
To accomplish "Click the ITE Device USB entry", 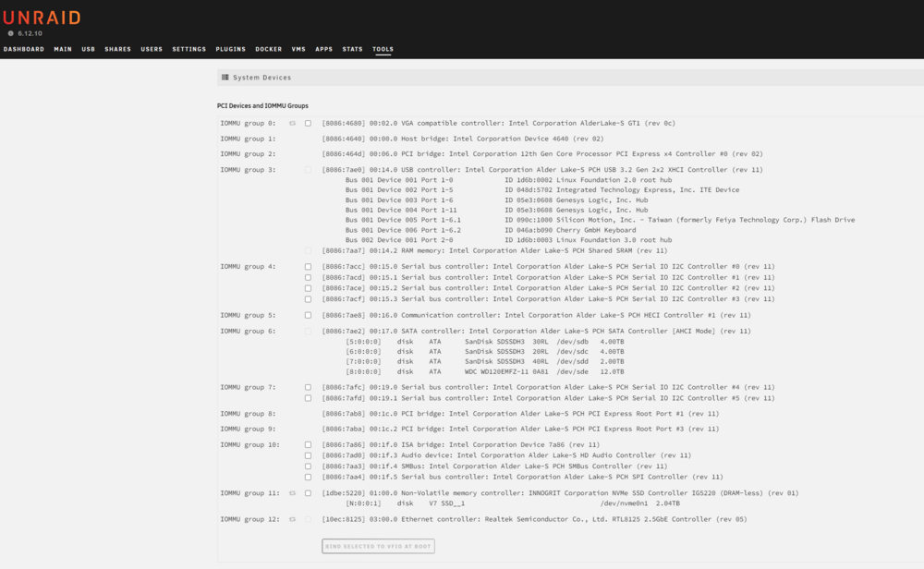I will tap(542, 190).
